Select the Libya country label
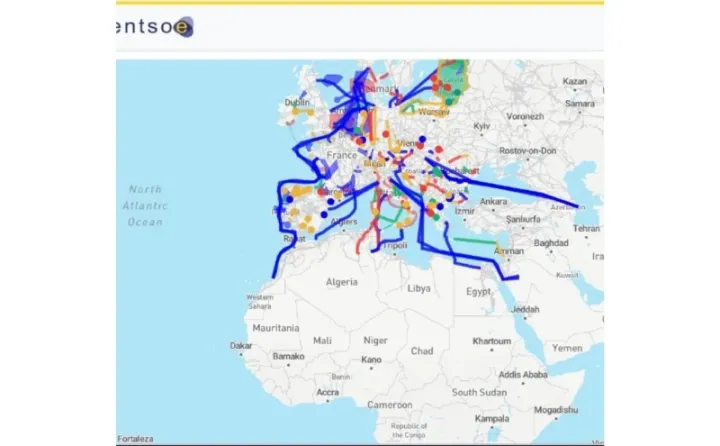Screen dimensions: 720x446 tap(419, 288)
